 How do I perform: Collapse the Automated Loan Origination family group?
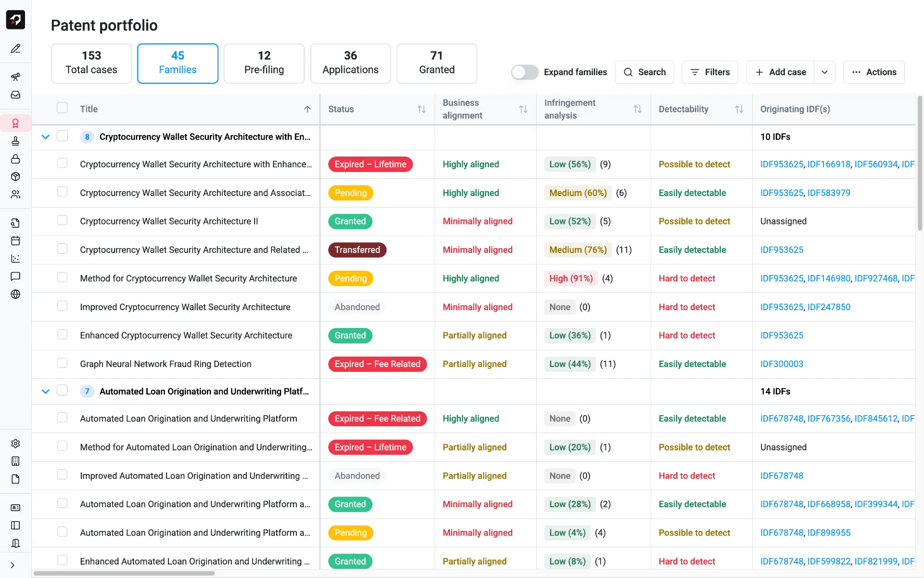tap(46, 392)
